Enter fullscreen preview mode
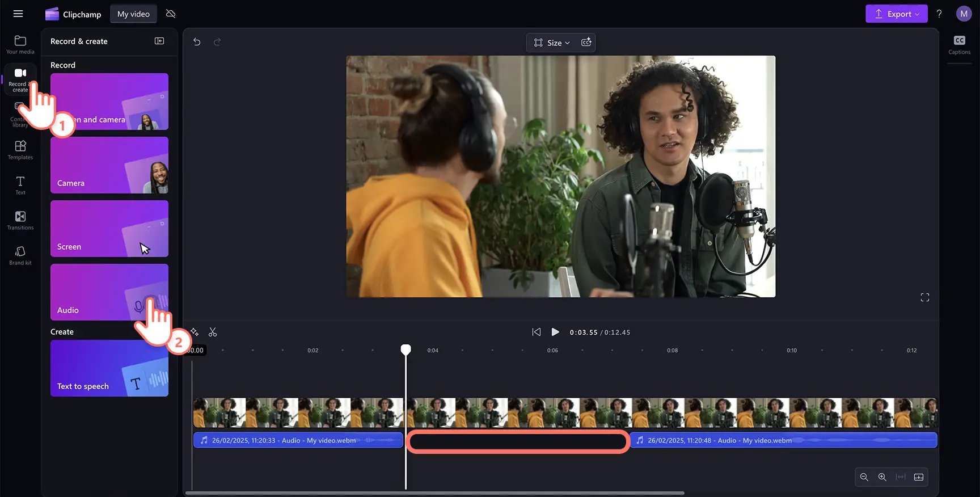 point(924,297)
